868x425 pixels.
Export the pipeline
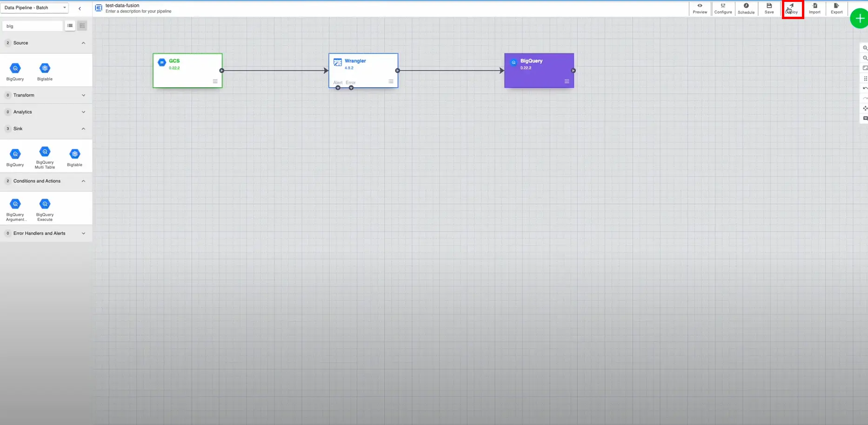click(836, 8)
